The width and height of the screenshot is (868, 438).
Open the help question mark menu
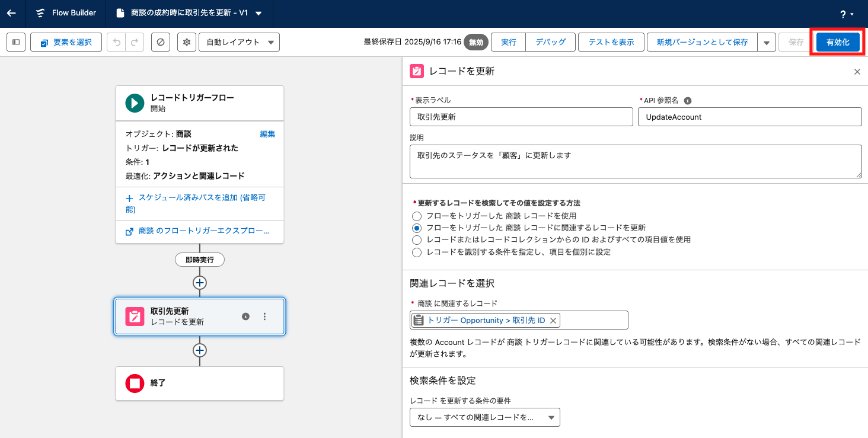pos(846,14)
